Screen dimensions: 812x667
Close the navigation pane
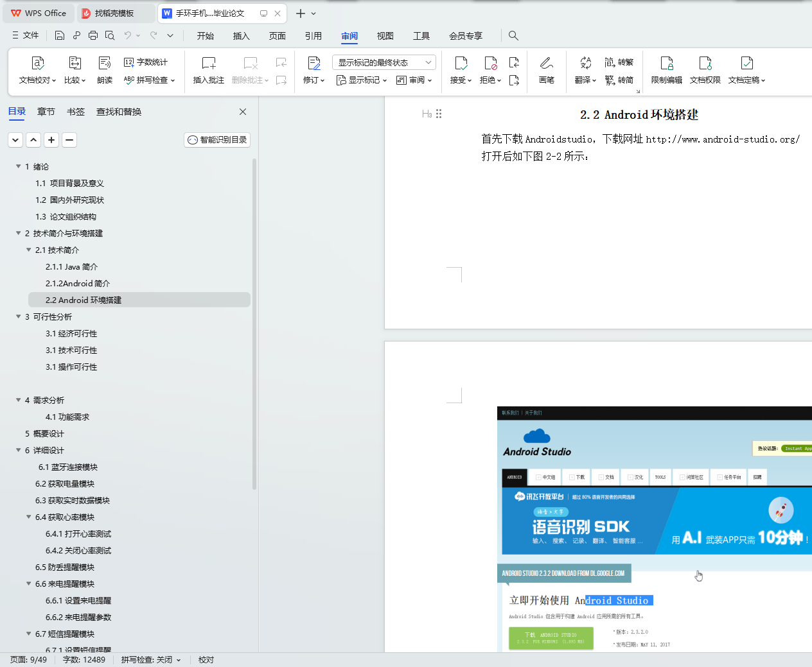[x=243, y=112]
